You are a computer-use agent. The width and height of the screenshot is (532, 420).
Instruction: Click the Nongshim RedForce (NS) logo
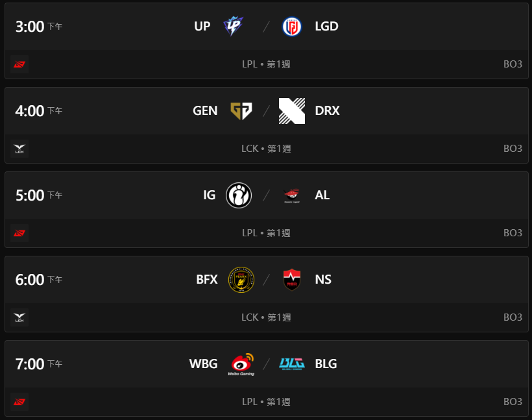click(291, 279)
